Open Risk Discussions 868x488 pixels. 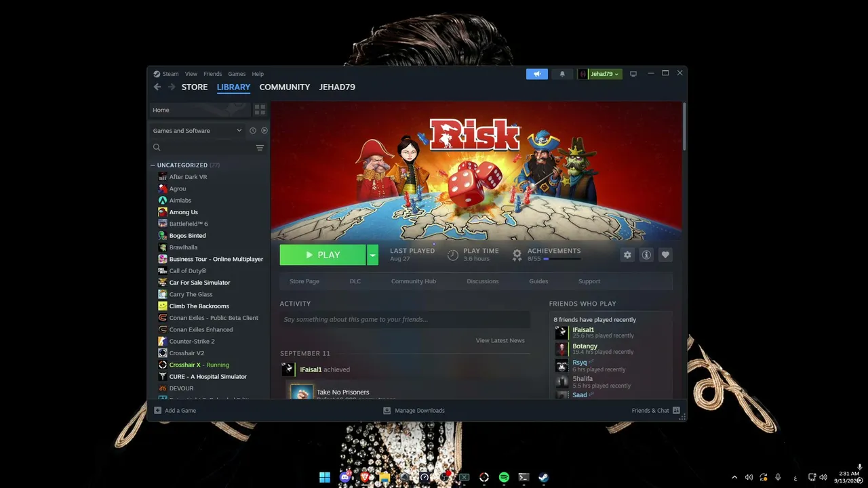click(x=483, y=281)
